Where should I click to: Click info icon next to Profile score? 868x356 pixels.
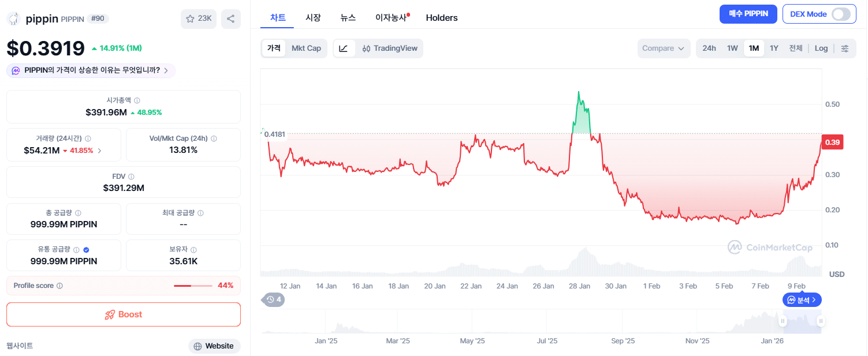(x=60, y=286)
